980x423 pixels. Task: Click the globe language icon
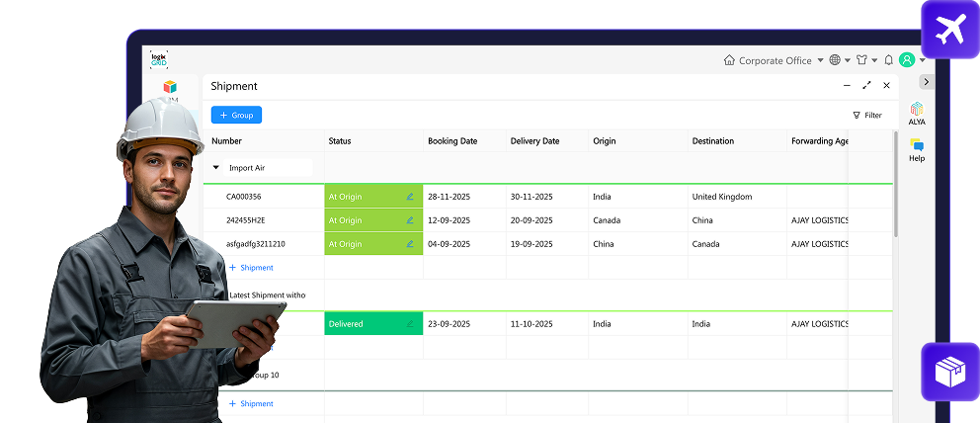pos(835,60)
